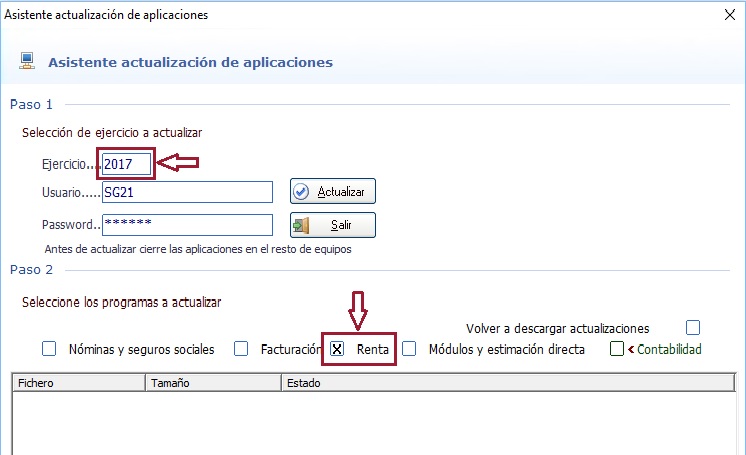Enable the Nóminas y seguros sociales checkbox
The width and height of the screenshot is (746, 455).
49,349
